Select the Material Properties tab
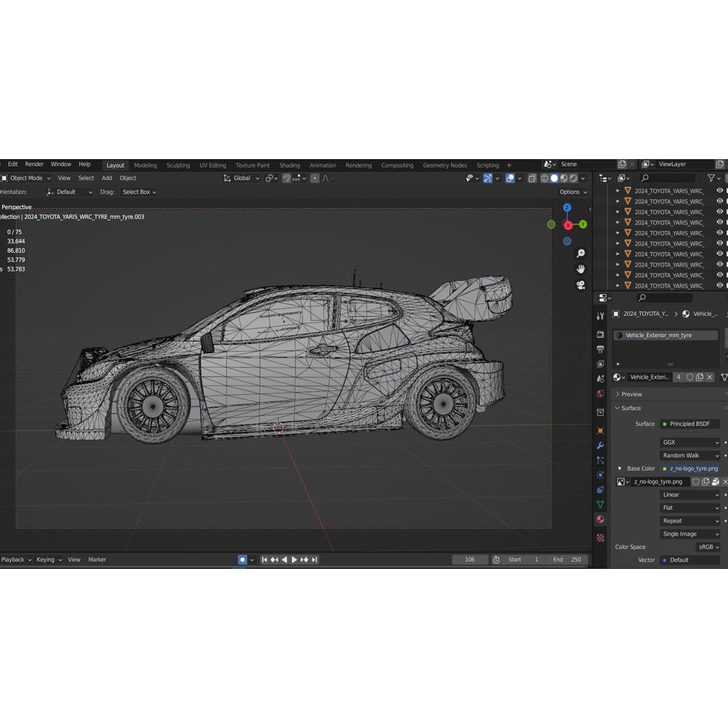The width and height of the screenshot is (728, 728). 600,519
